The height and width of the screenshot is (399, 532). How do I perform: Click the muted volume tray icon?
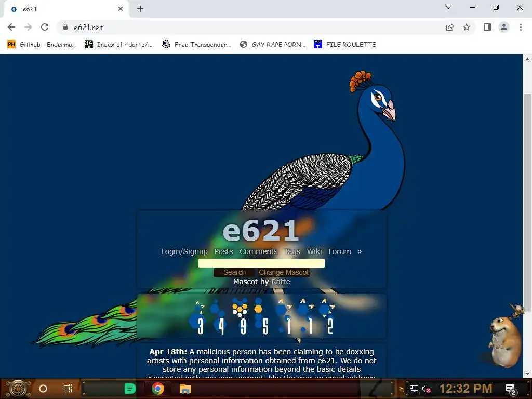tap(426, 389)
